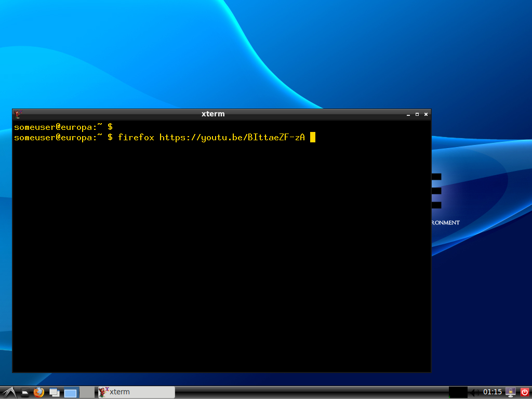
Task: Open the CPU usage monitor in tray
Action: click(x=458, y=392)
